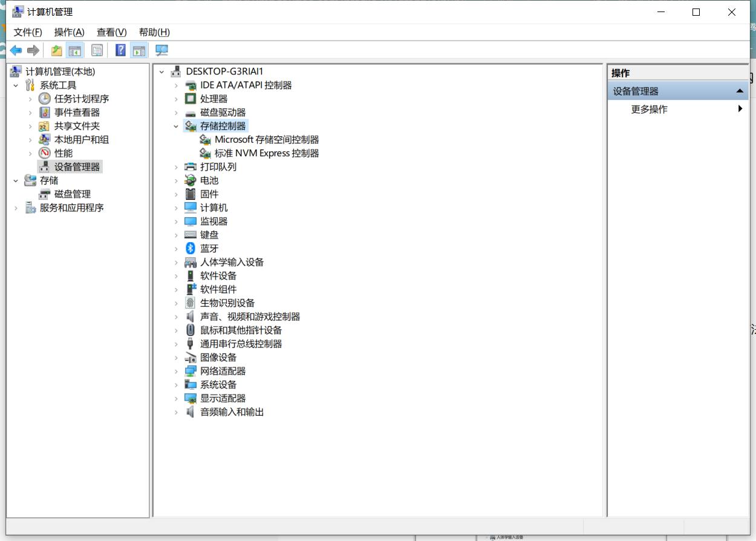Collapse the 系统工具 node in left tree
The height and width of the screenshot is (541, 756).
pos(16,85)
